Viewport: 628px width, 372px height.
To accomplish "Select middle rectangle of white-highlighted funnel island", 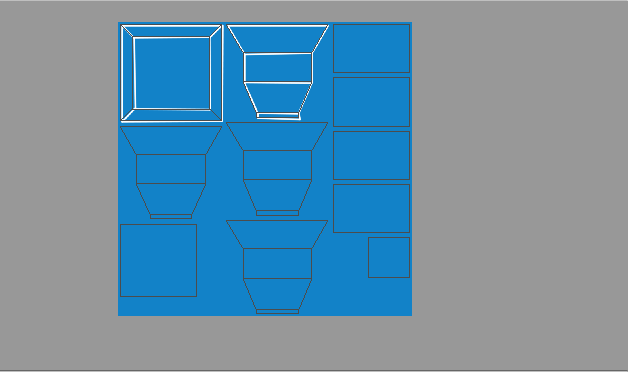I will tap(278, 68).
